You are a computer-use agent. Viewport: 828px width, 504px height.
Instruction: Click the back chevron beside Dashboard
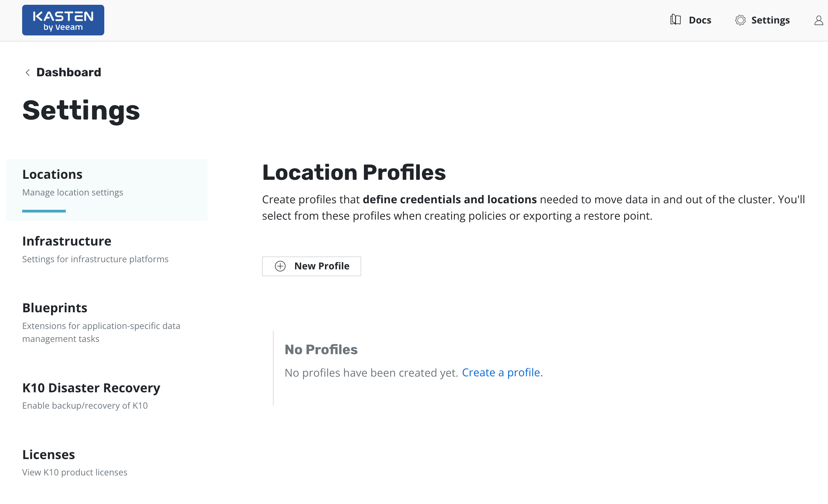28,73
